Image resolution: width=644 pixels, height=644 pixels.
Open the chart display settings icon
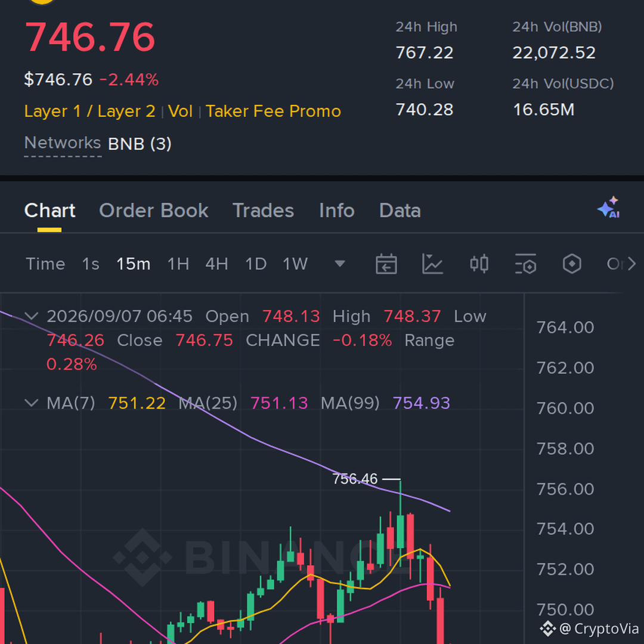(525, 264)
